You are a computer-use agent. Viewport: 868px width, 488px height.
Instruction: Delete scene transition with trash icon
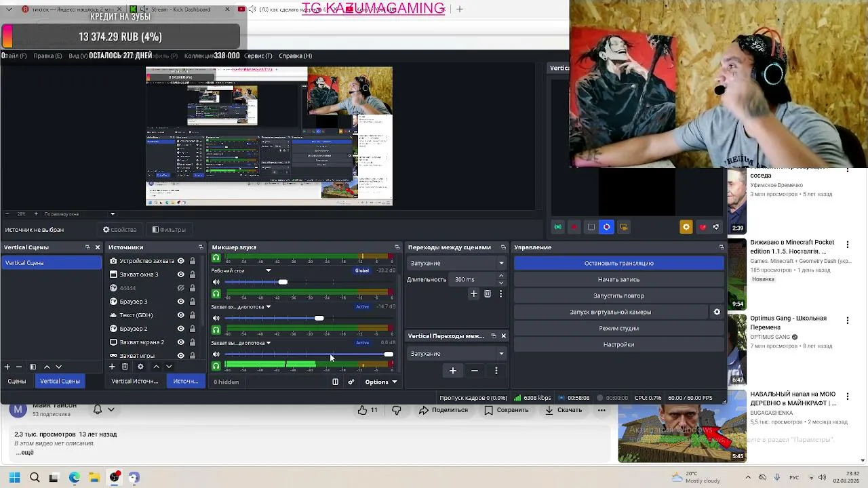[488, 293]
